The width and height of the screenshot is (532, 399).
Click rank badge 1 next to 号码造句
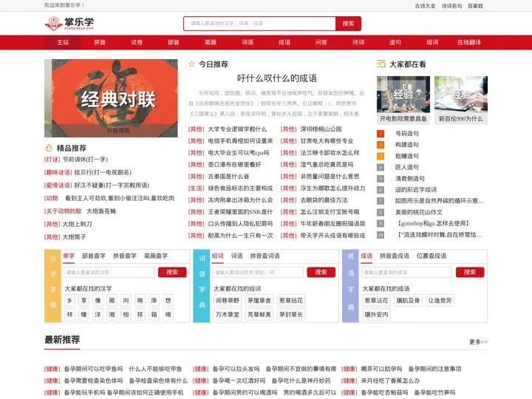coord(381,134)
